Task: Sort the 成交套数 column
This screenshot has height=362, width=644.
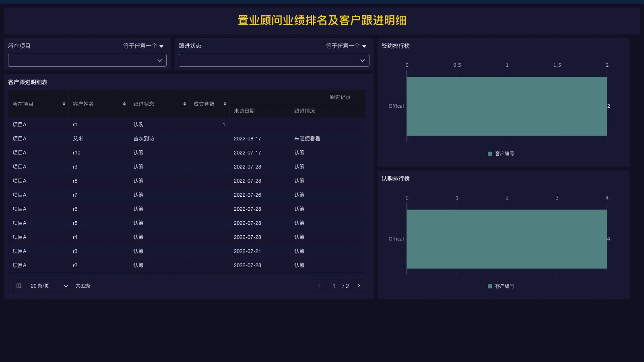Action: click(x=225, y=103)
